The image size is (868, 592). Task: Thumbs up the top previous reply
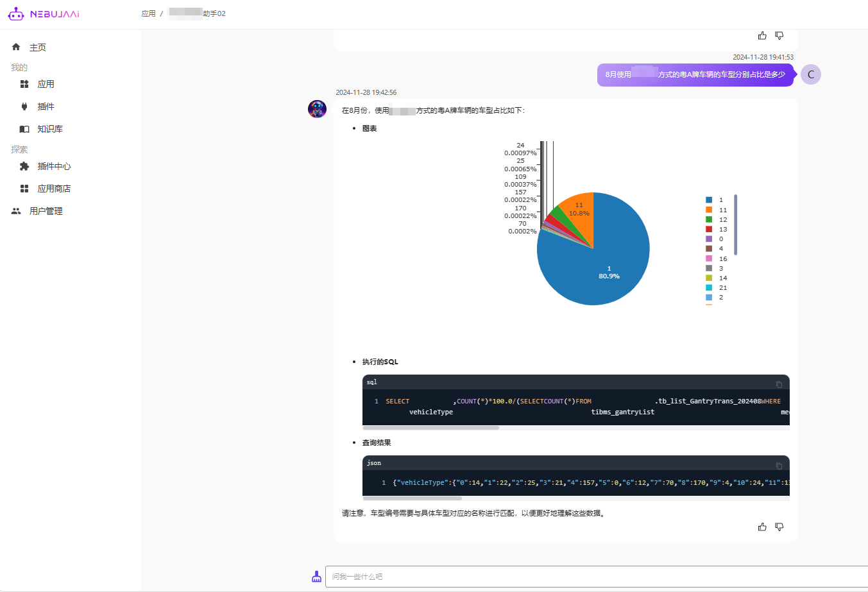coord(762,35)
